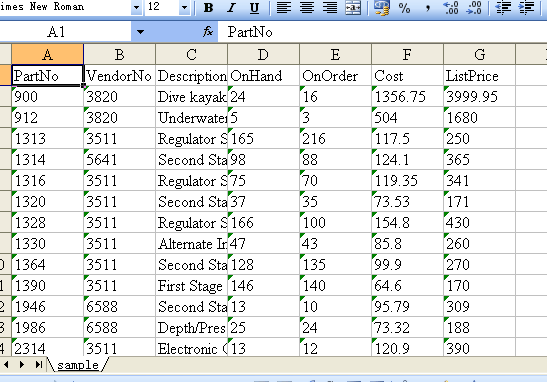Select list price cell 1680
The height and width of the screenshot is (382, 547).
[x=479, y=117]
